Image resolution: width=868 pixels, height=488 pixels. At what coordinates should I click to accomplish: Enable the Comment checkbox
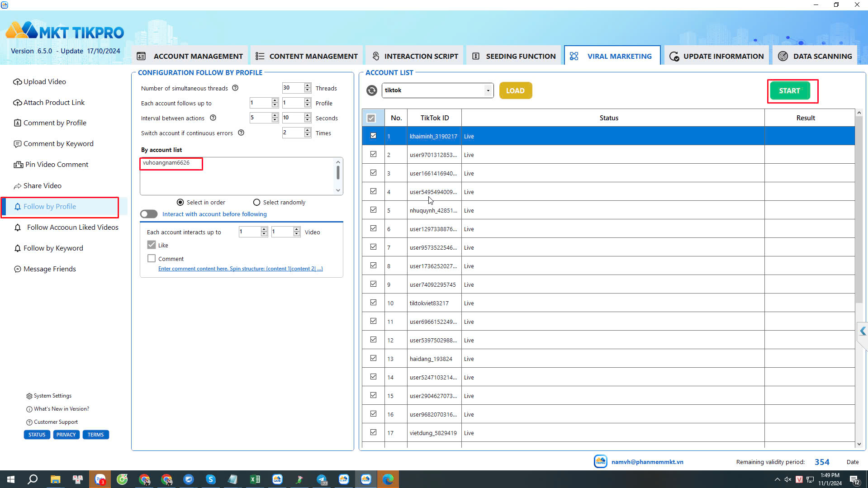[x=152, y=258]
